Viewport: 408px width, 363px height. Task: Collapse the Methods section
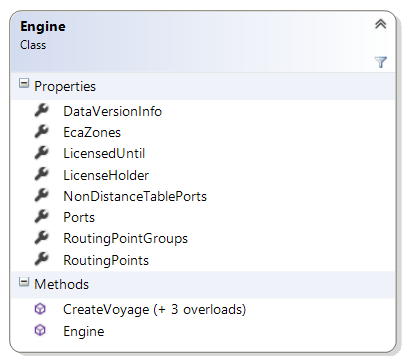click(x=24, y=282)
